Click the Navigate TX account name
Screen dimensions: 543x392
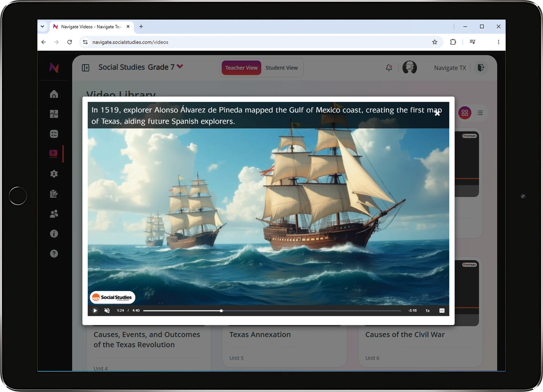[x=450, y=68]
